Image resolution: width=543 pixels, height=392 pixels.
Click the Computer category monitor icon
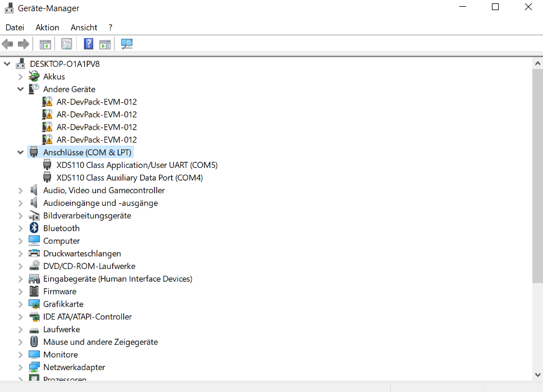point(34,241)
